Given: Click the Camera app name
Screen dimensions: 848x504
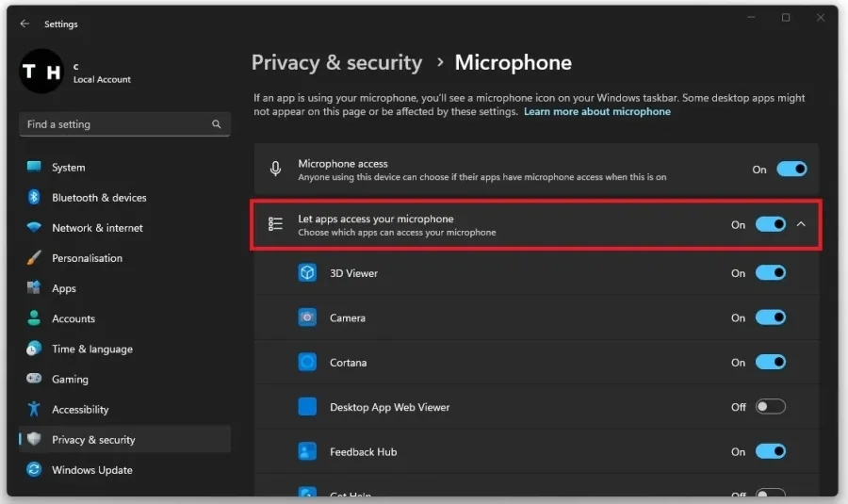Looking at the screenshot, I should point(348,318).
